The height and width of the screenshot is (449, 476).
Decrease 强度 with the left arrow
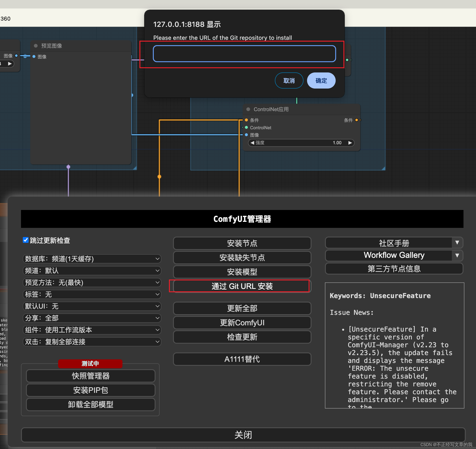point(252,143)
